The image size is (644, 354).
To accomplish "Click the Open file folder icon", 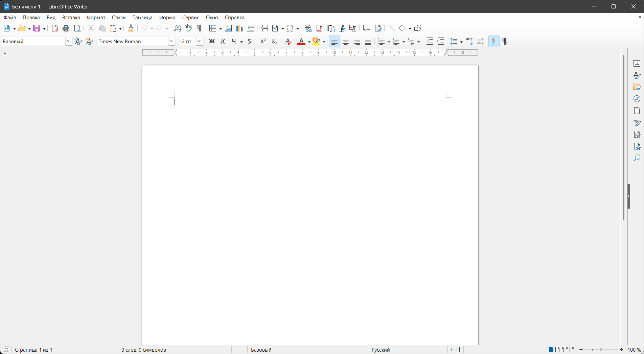I will (x=22, y=28).
